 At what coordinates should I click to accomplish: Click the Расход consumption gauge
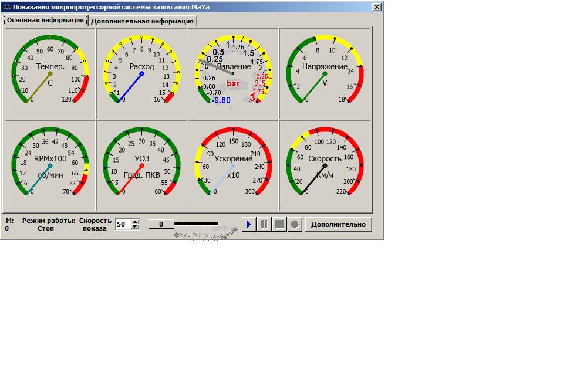pyautogui.click(x=141, y=73)
